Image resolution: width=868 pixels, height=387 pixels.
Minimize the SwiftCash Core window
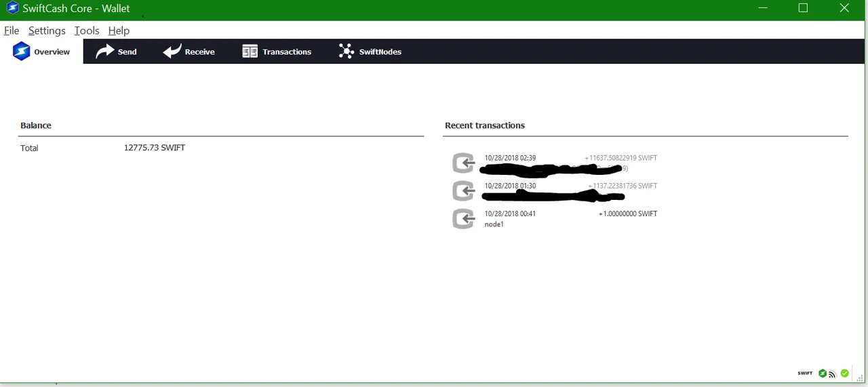click(x=763, y=8)
